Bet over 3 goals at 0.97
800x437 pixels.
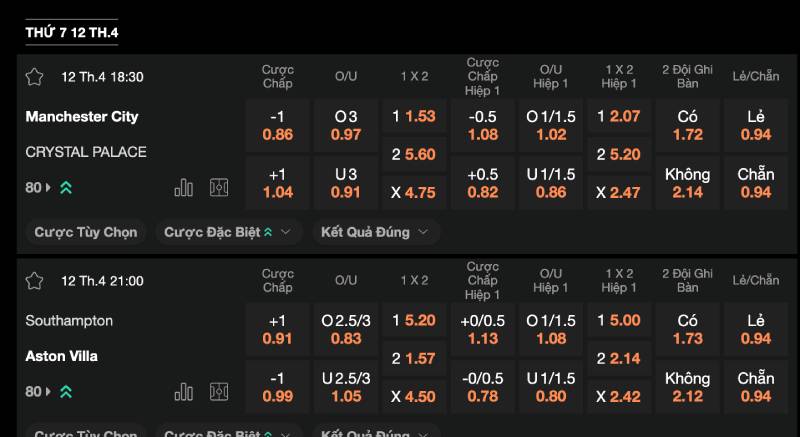tap(346, 125)
